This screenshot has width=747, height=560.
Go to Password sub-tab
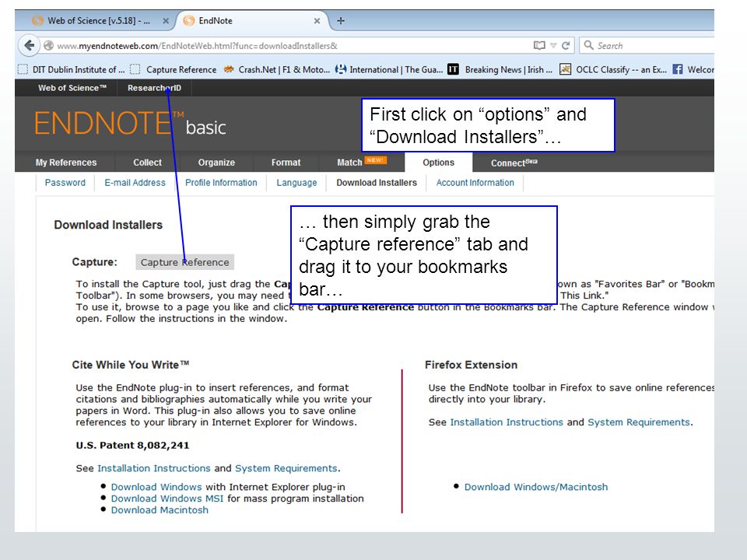[65, 183]
